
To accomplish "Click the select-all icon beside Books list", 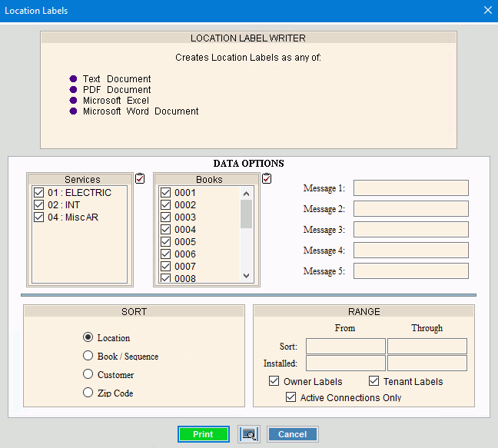I will tap(267, 179).
